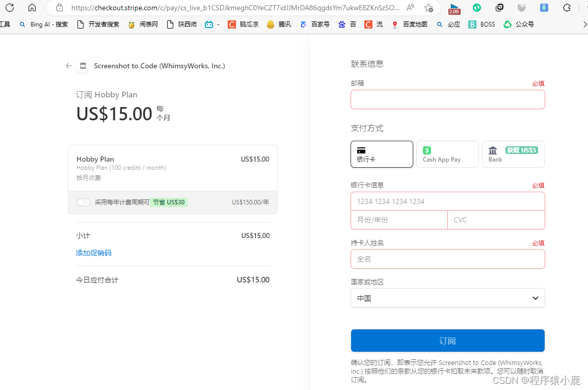Focus the 月份/年份 expiry field
The width and height of the screenshot is (588, 390).
(399, 220)
